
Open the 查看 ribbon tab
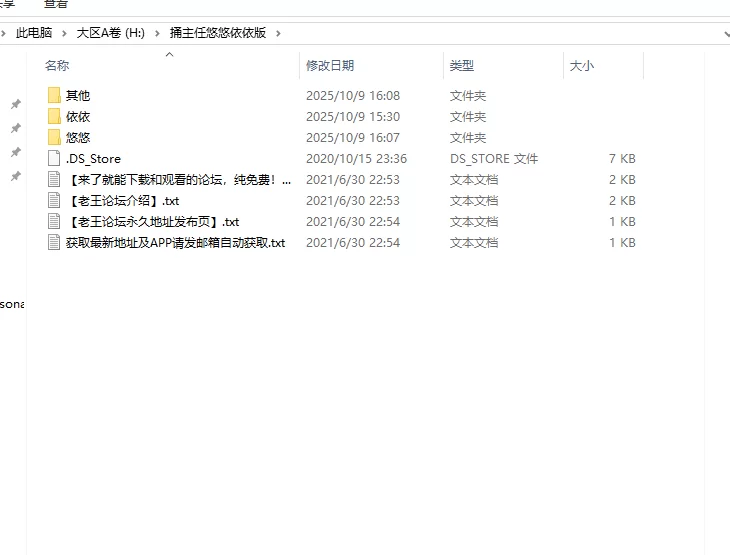click(x=55, y=4)
